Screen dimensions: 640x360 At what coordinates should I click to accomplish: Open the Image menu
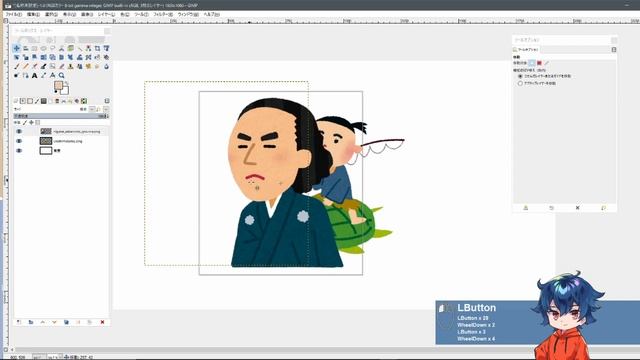pos(87,14)
